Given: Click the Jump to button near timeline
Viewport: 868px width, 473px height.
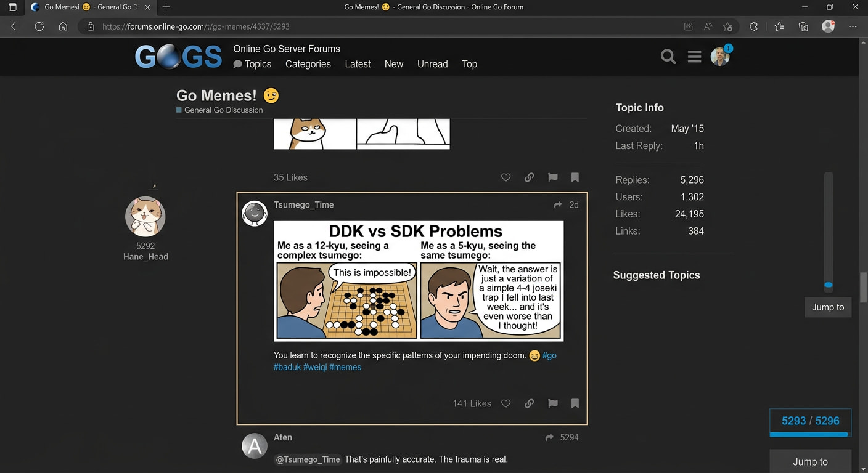Looking at the screenshot, I should 827,307.
